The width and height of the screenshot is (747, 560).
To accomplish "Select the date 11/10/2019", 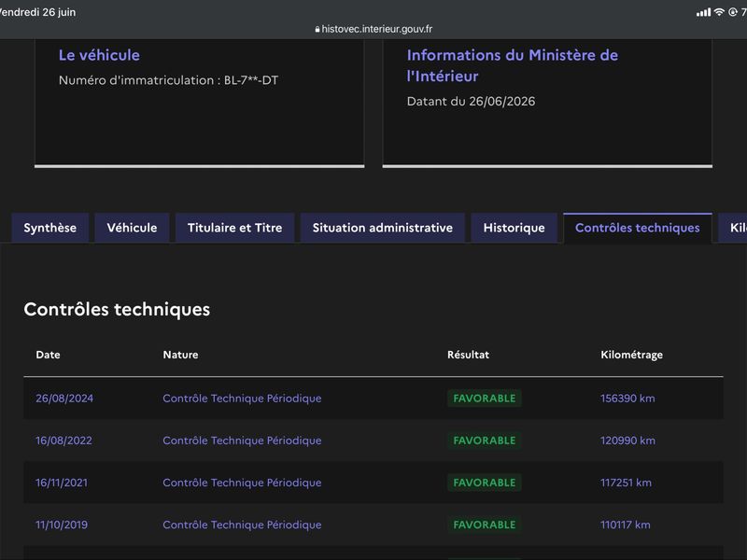I will click(62, 525).
